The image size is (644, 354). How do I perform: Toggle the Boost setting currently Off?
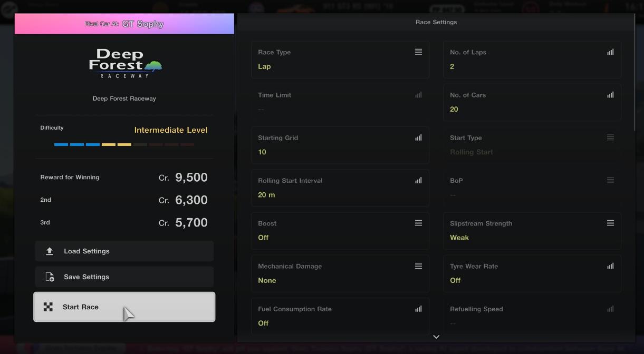click(x=340, y=231)
